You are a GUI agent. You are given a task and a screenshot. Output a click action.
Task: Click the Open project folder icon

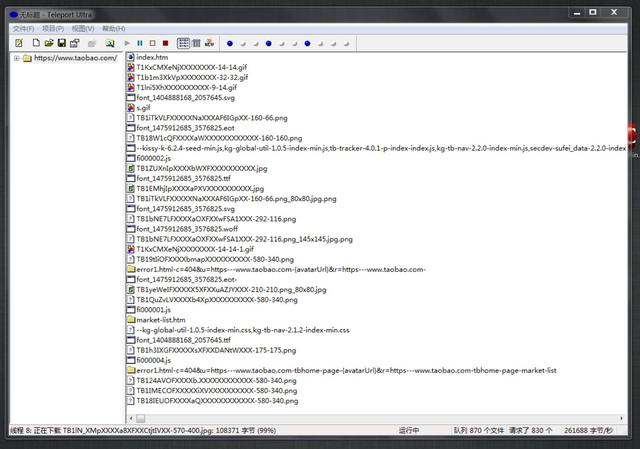tap(49, 43)
